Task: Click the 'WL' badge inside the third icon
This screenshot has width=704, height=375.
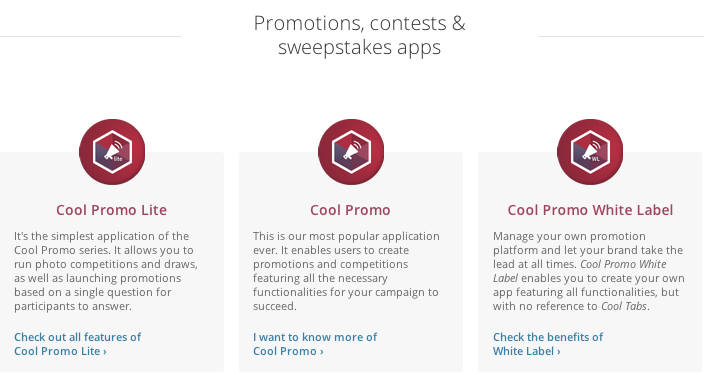Action: pos(595,159)
